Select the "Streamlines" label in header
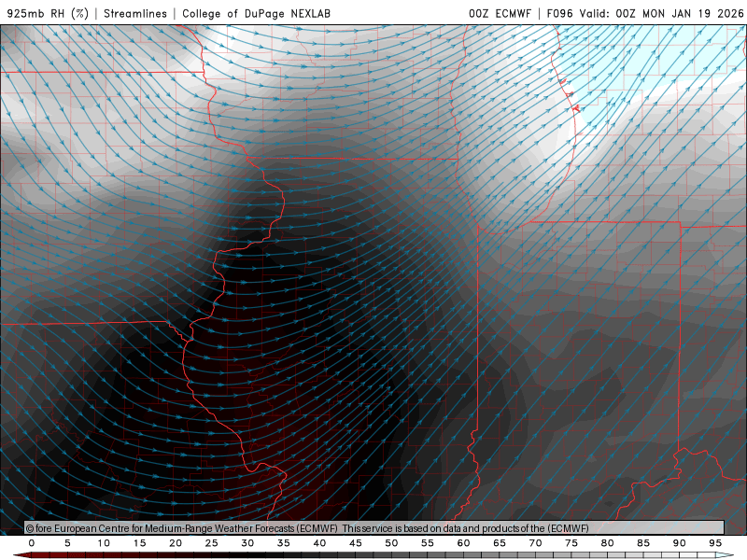The image size is (747, 560). click(135, 13)
